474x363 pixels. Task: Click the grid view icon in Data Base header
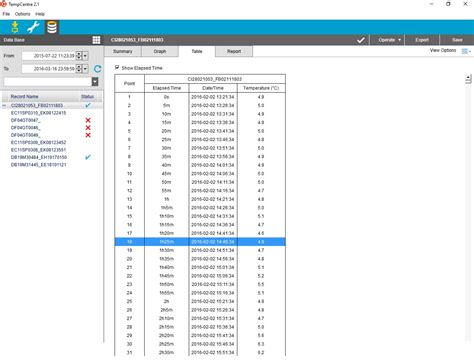(96, 40)
